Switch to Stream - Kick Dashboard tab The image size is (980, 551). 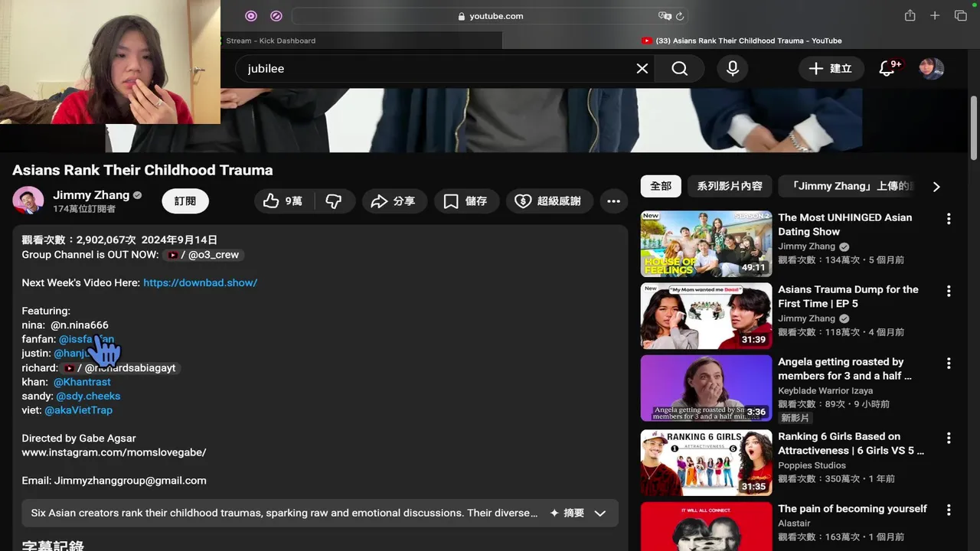271,41
